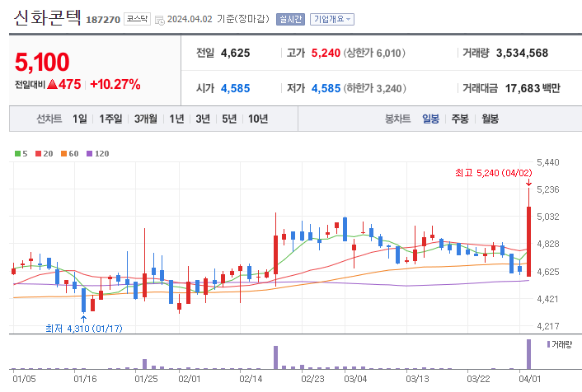
Task: Click the 거래량 value 3,534,568
Action: point(523,53)
